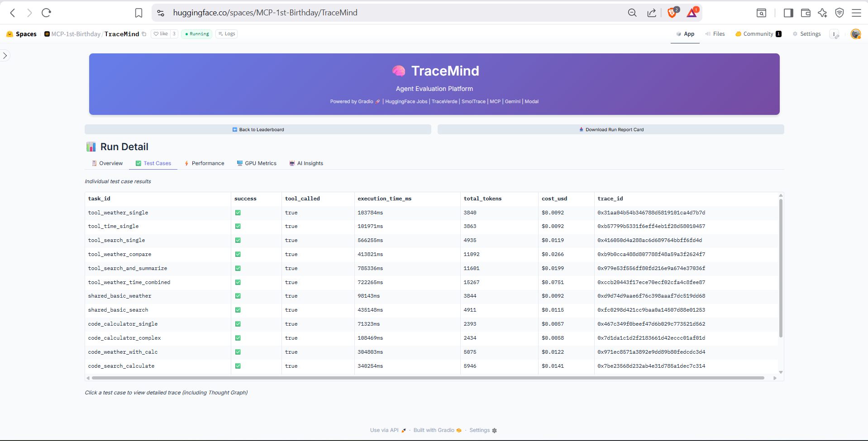Open Brave Shields lion icon
Screen dimensions: 868x441
pos(672,13)
